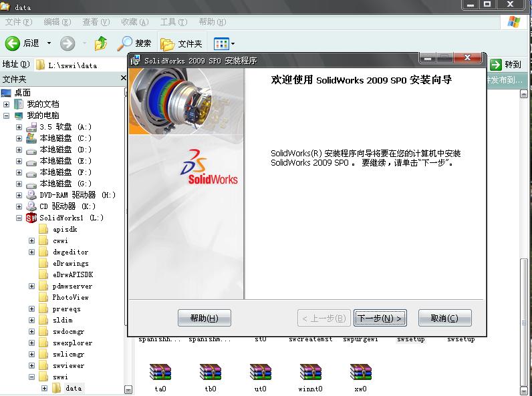Viewport: 532px width, 396px height.
Task: Select the prereqs folder
Action: tap(67, 309)
